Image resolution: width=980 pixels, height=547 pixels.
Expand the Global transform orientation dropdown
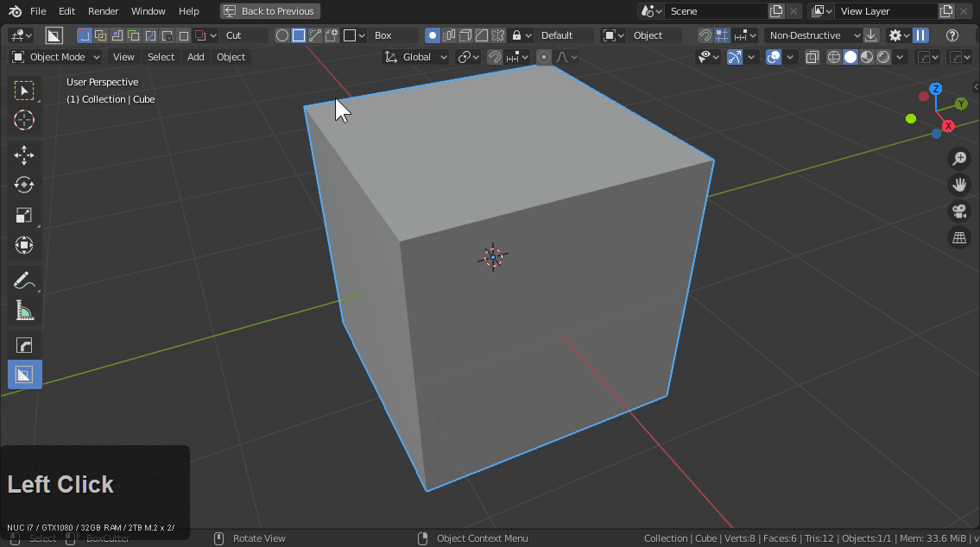tap(416, 57)
